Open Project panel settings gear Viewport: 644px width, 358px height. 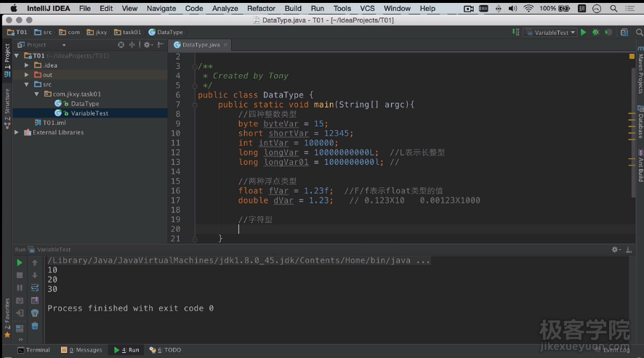pos(147,45)
